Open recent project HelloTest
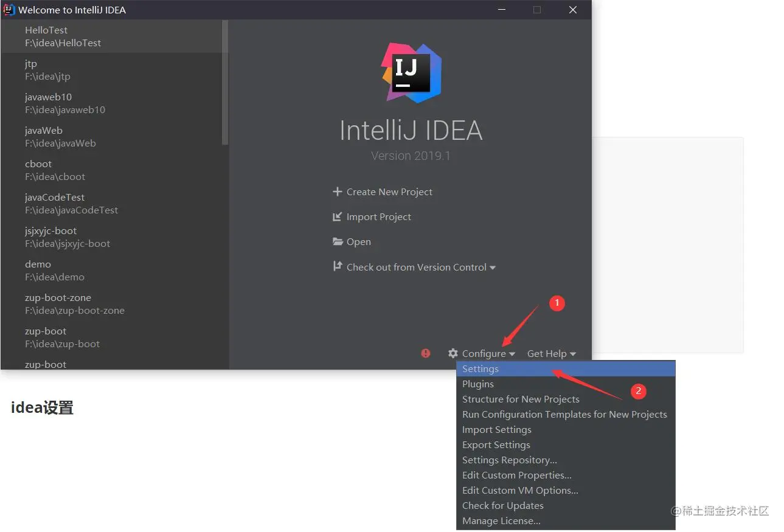 (111, 36)
